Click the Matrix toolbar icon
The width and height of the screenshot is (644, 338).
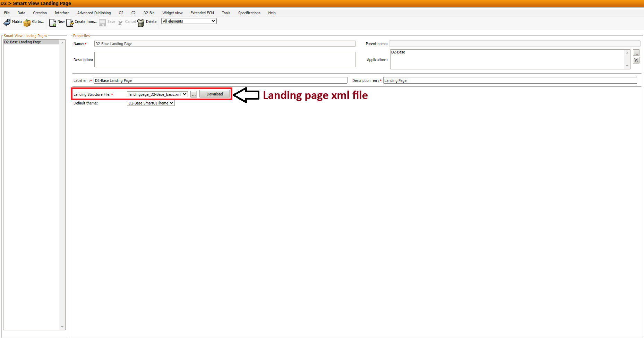tap(7, 23)
